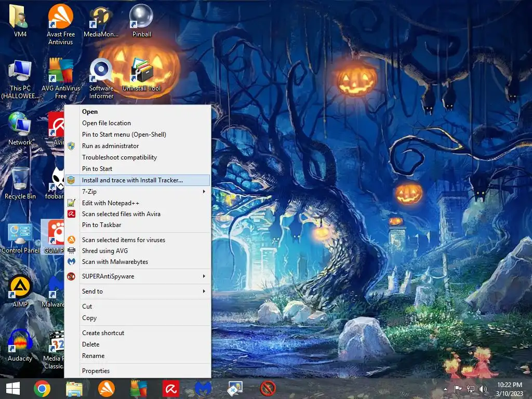Open Avira from the taskbar
Viewport: 532px width, 399px height.
pyautogui.click(x=170, y=389)
